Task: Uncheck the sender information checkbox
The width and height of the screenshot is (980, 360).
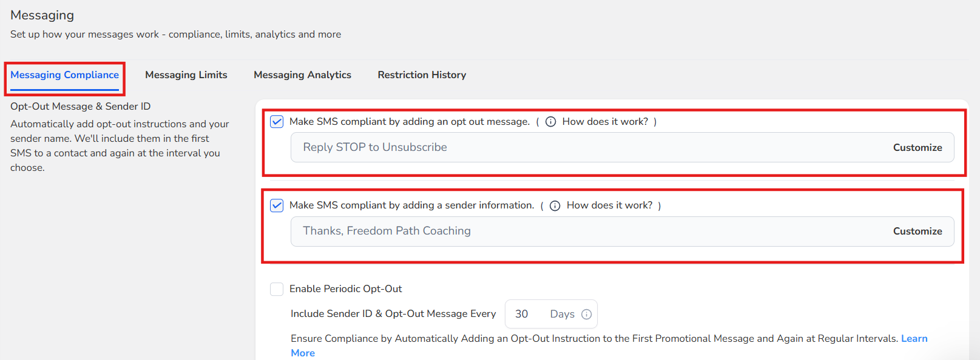Action: pyautogui.click(x=277, y=205)
